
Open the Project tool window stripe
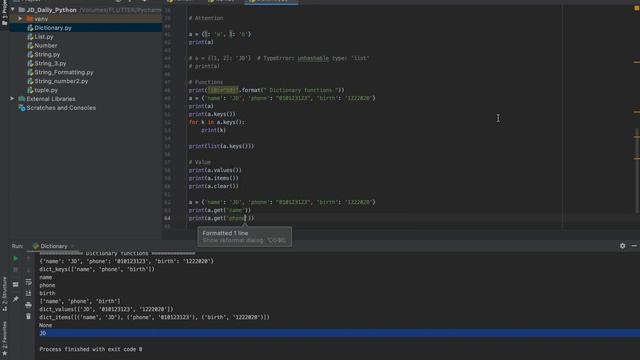(4, 12)
